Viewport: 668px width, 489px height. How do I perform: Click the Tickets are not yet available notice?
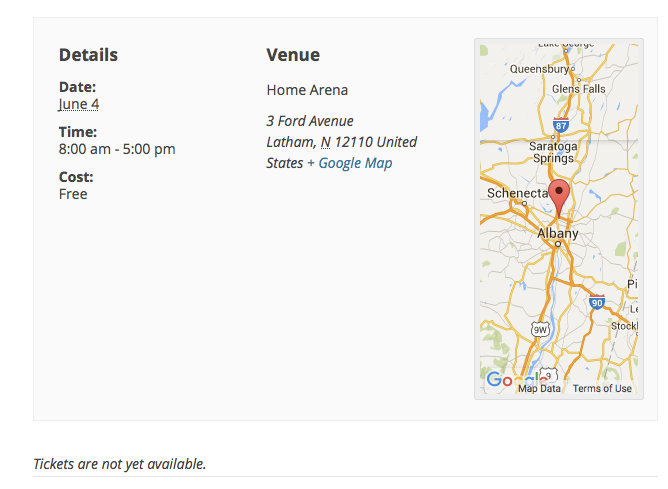(x=120, y=463)
